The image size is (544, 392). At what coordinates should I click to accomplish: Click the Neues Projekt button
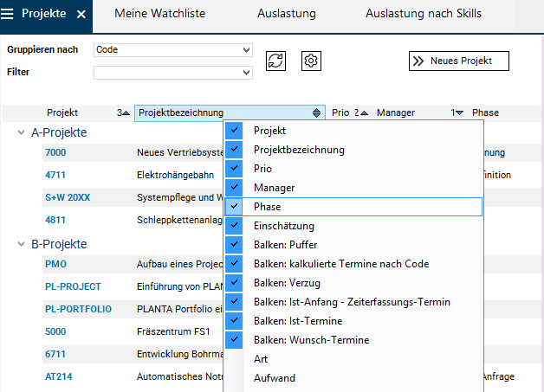click(x=459, y=61)
